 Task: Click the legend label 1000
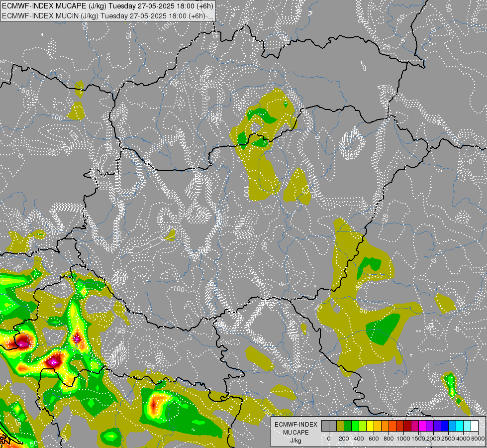click(x=403, y=439)
